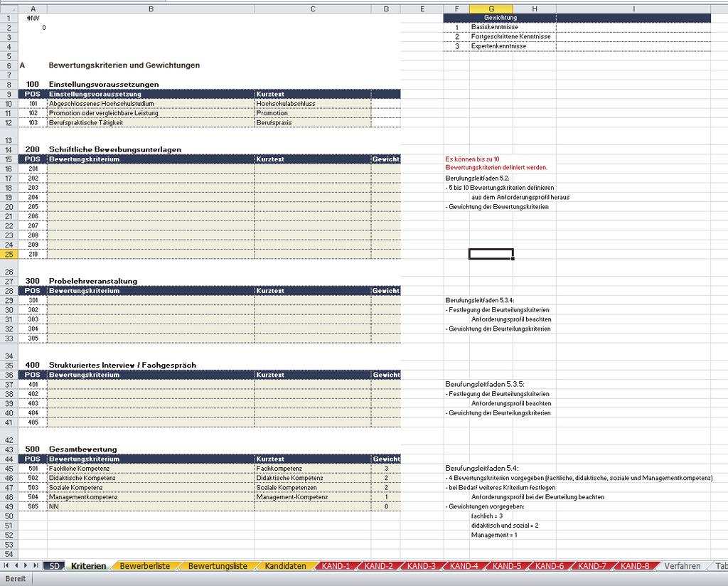The height and width of the screenshot is (586, 728).
Task: Open the Verfahren sheet tab
Action: [x=682, y=566]
